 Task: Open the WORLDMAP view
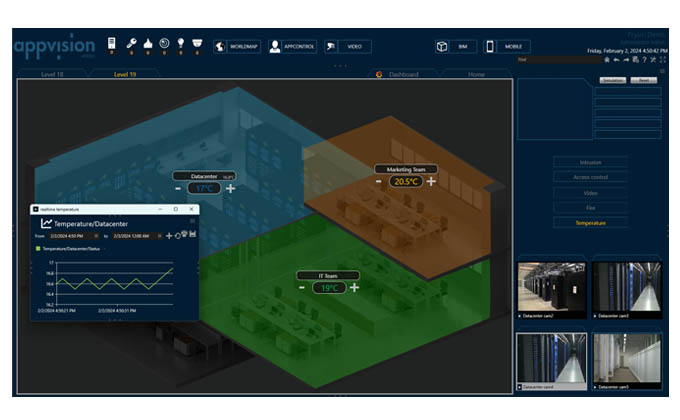[x=237, y=47]
